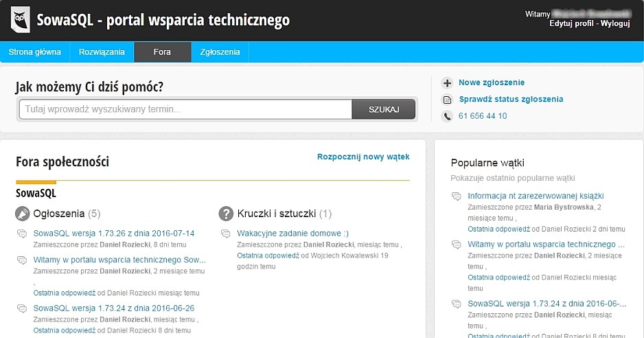Open thread SowaSQL wersja 1.73.26 z dnia 2016-07-14
Viewport: 644px width, 338px height.
click(x=114, y=233)
